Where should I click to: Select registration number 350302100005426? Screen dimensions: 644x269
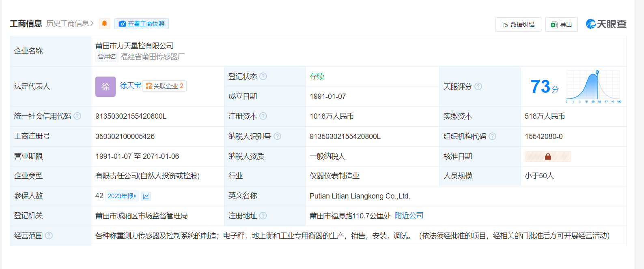tap(125, 137)
